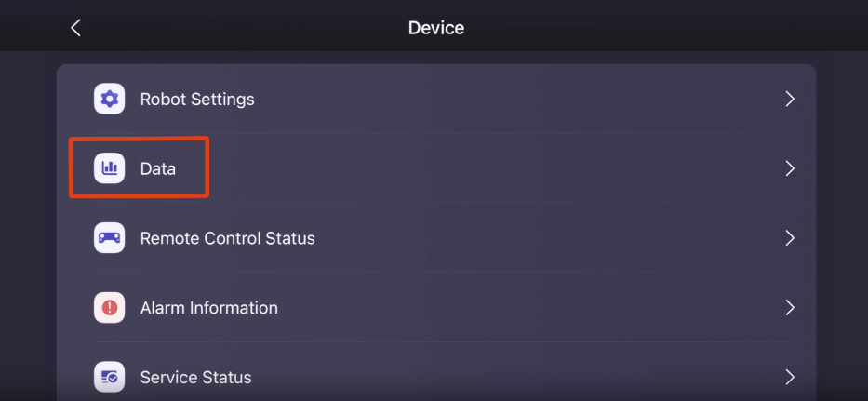Viewport: 868px width, 401px height.
Task: Open Alarm Information via its right chevron
Action: pyautogui.click(x=790, y=307)
